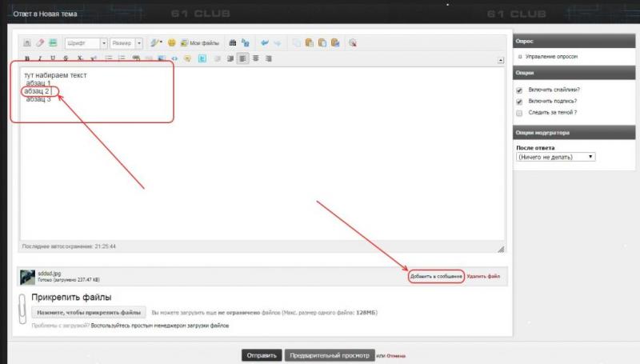Open the Шрифт font dropdown
640x364 pixels.
(x=86, y=43)
